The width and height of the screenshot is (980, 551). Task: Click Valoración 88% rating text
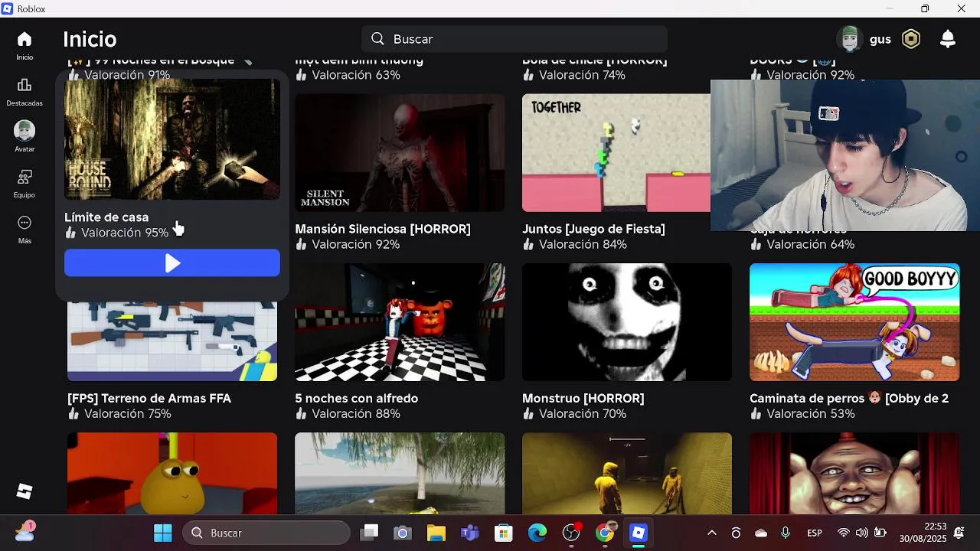(356, 414)
